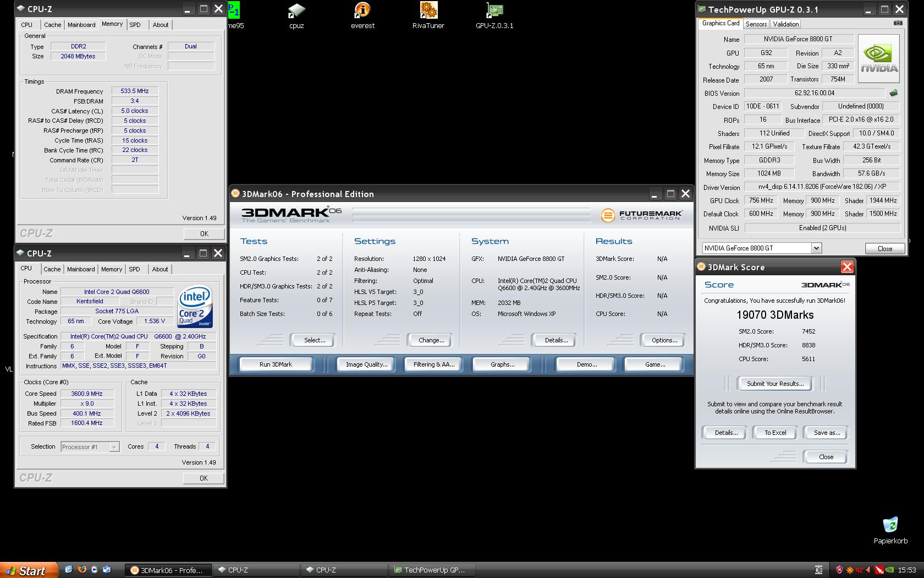Open the GPU selection dropdown in GPU-Z
The image size is (924, 578).
pos(816,248)
